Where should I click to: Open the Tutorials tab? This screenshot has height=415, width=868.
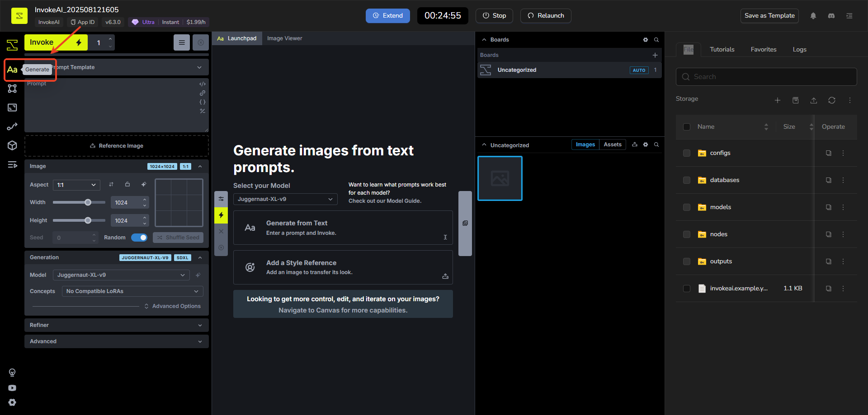coord(722,50)
